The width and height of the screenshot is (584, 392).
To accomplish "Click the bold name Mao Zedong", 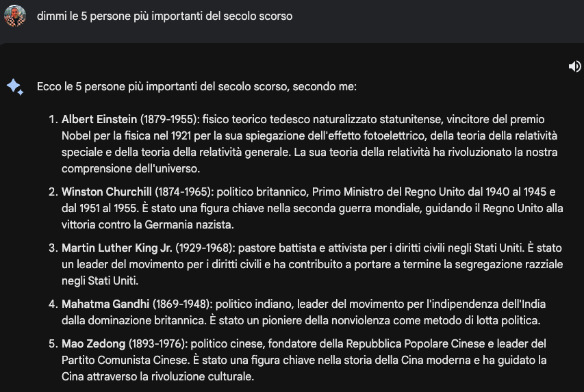I will coord(94,343).
